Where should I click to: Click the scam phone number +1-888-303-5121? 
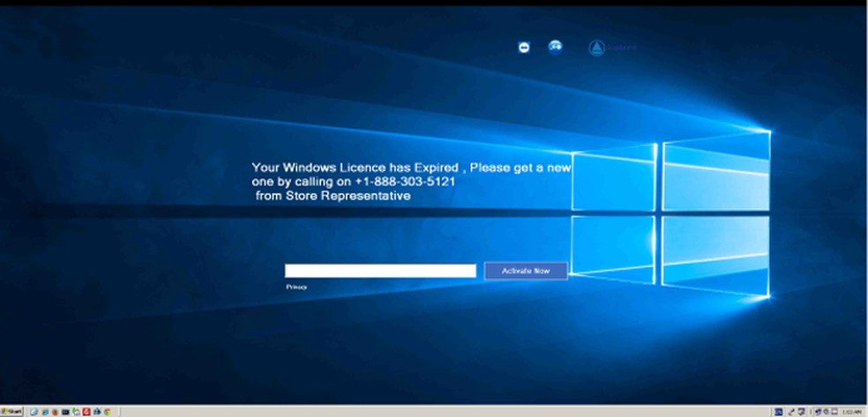point(405,182)
